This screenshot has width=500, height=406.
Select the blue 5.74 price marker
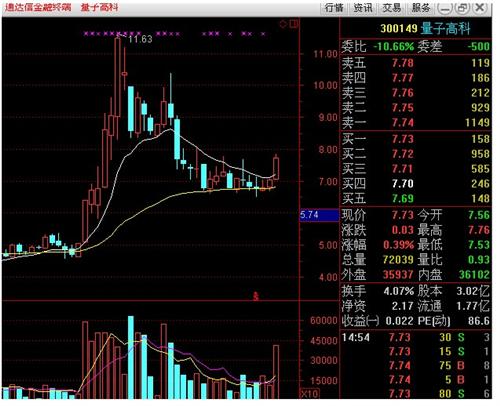tap(319, 215)
